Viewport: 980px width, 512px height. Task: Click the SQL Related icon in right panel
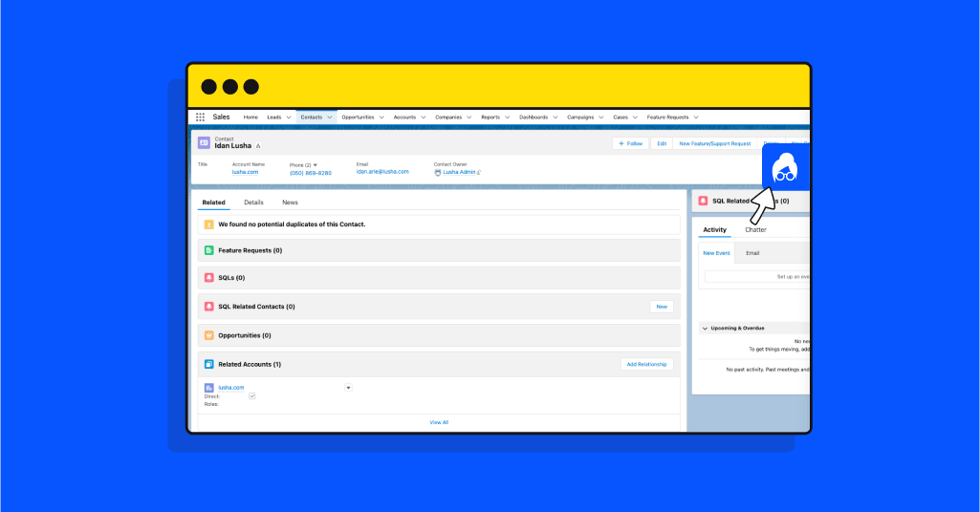click(703, 201)
